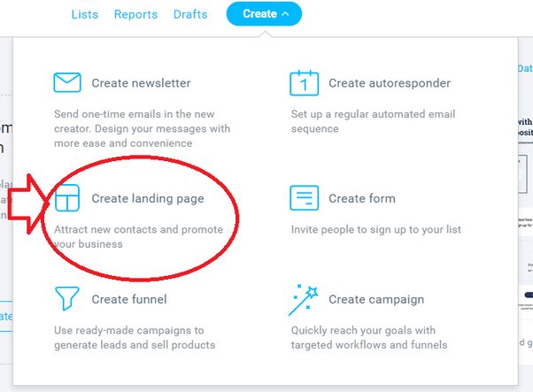This screenshot has width=533, height=392.
Task: Click 'Invite people to sign up' description
Action: [x=376, y=230]
